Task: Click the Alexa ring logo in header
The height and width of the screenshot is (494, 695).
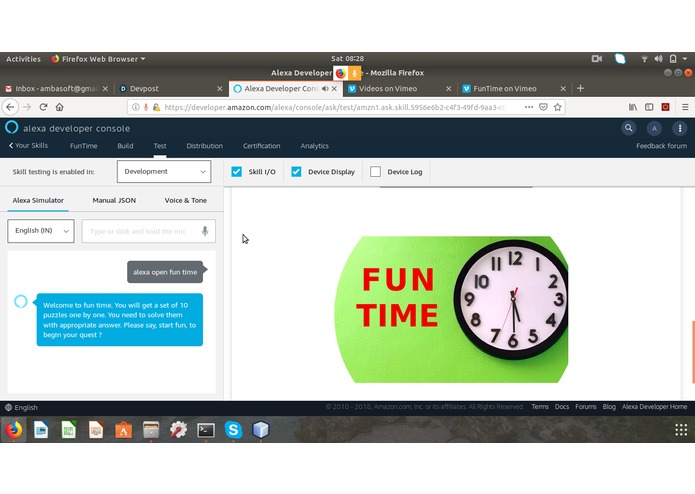Action: point(12,128)
